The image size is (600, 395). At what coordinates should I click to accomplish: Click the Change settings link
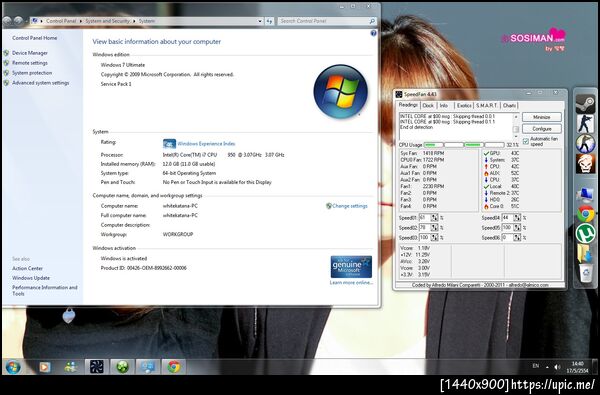tap(349, 206)
